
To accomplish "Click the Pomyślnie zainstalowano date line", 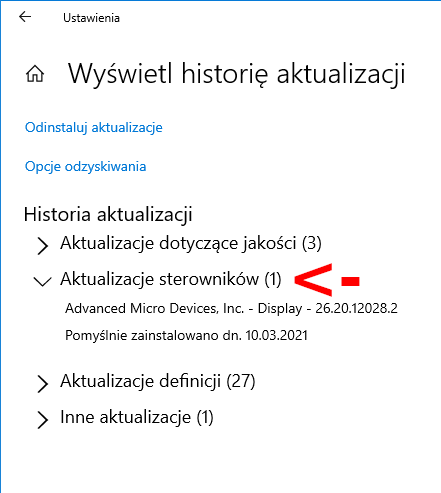I will [x=186, y=335].
